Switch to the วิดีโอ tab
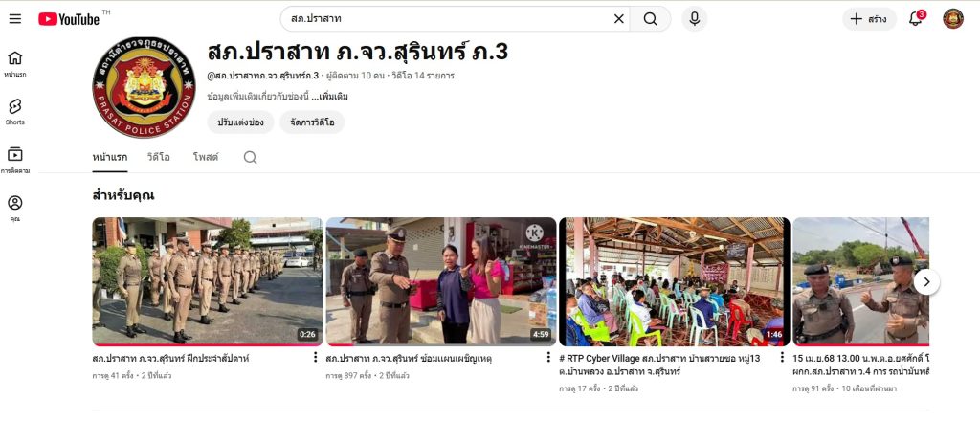 click(x=159, y=157)
